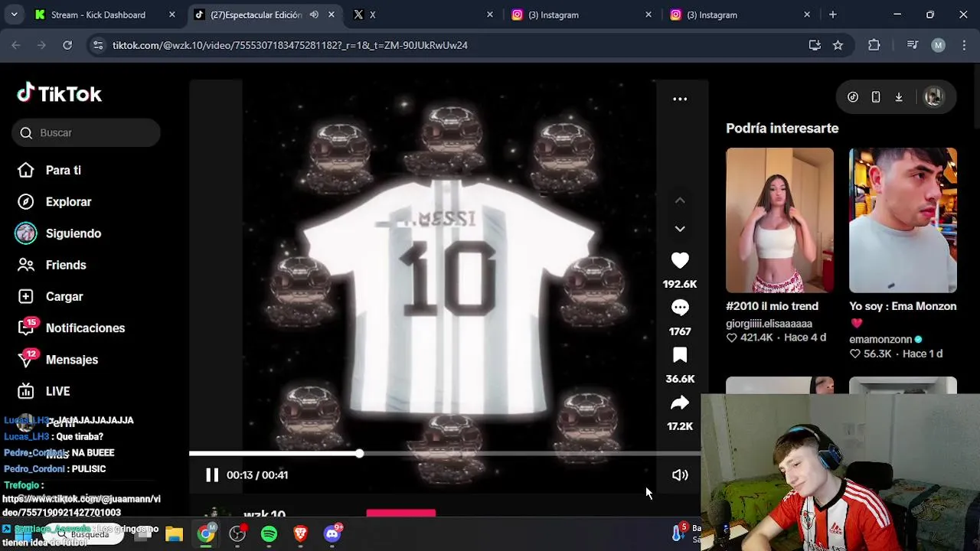Image resolution: width=980 pixels, height=551 pixels.
Task: Open the Ema Monzon video thumbnail
Action: 903,220
